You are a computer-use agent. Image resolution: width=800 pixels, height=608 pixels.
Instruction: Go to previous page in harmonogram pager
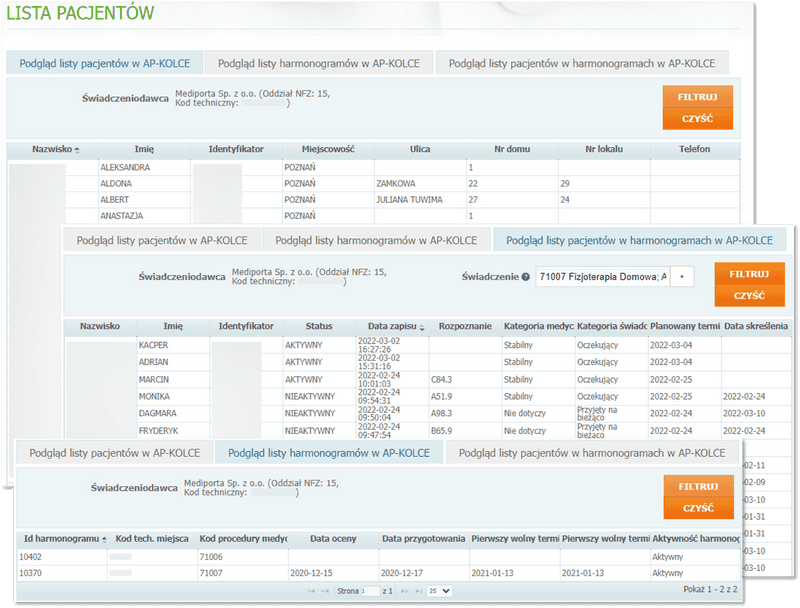325,591
